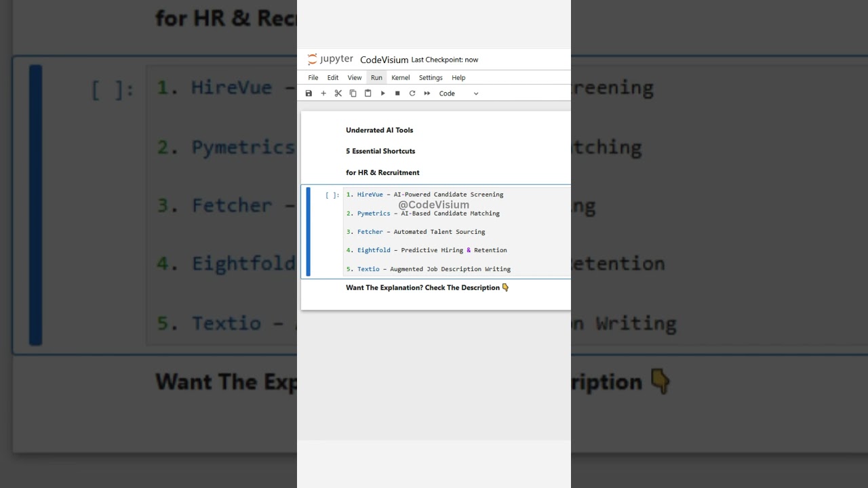This screenshot has width=868, height=488.
Task: Click the blue active cell collapser bar
Action: pyautogui.click(x=308, y=232)
